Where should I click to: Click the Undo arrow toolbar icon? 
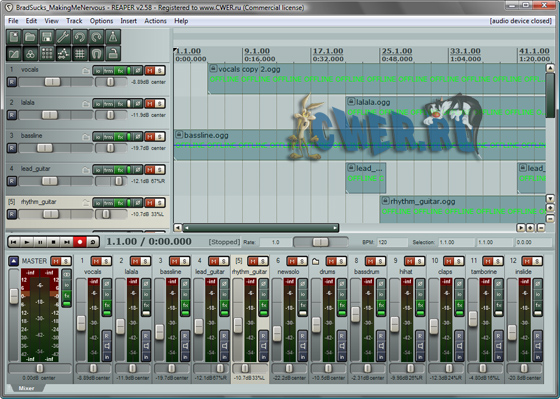80,37
